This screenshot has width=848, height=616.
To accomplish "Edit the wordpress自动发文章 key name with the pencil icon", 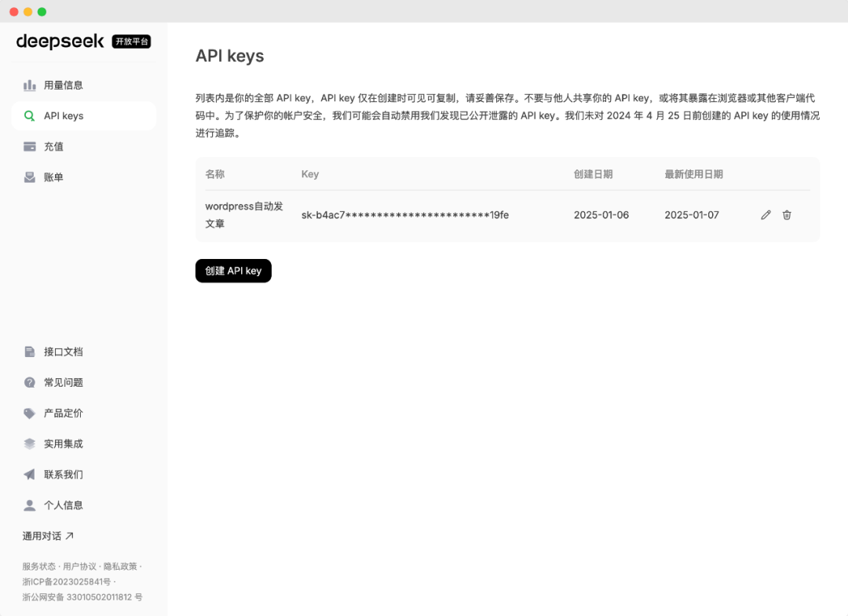I will pyautogui.click(x=766, y=215).
